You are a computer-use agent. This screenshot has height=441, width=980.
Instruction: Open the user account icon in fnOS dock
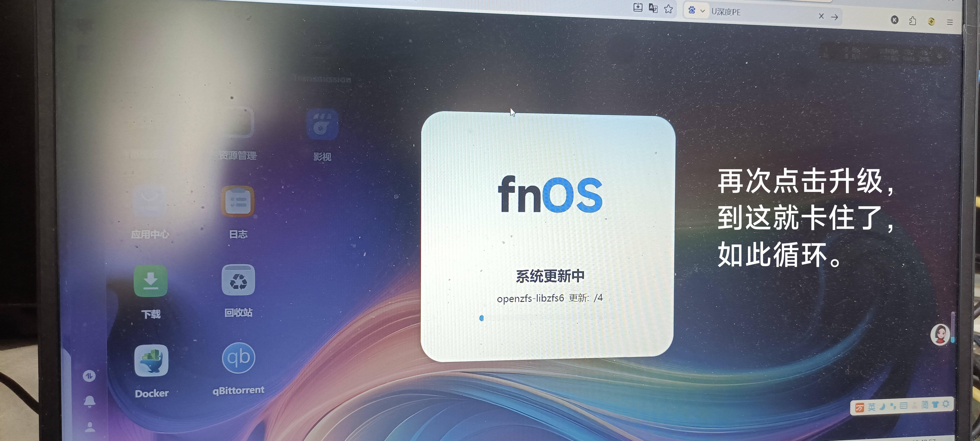point(90,427)
